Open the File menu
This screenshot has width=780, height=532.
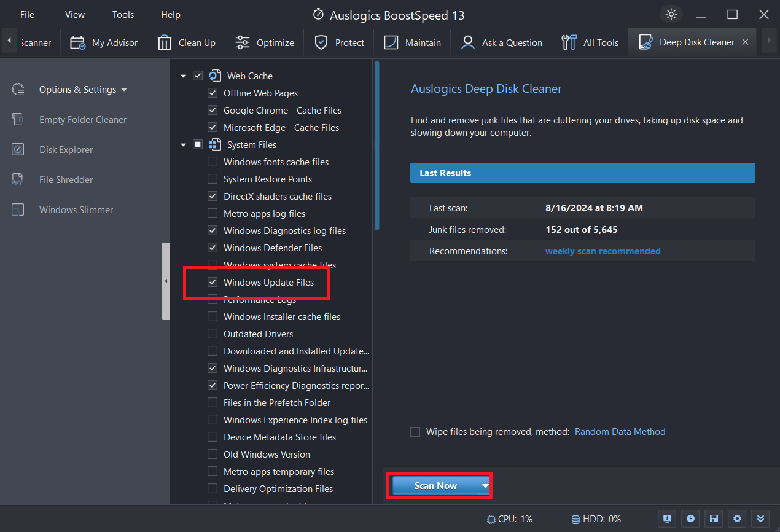pos(27,14)
